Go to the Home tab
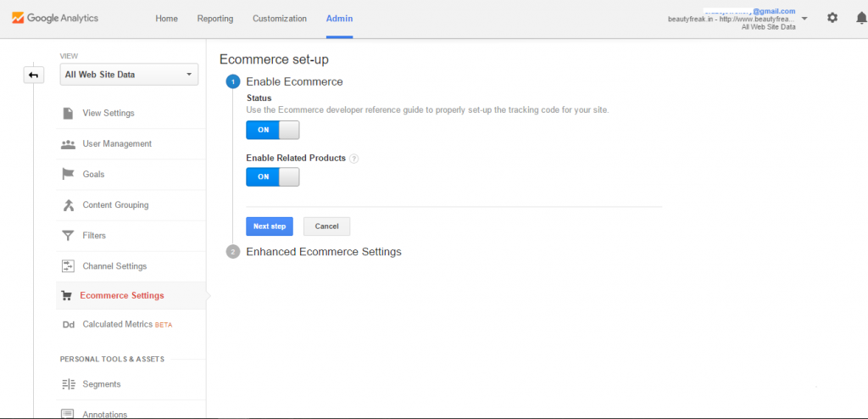Image resolution: width=868 pixels, height=419 pixels. [x=167, y=19]
